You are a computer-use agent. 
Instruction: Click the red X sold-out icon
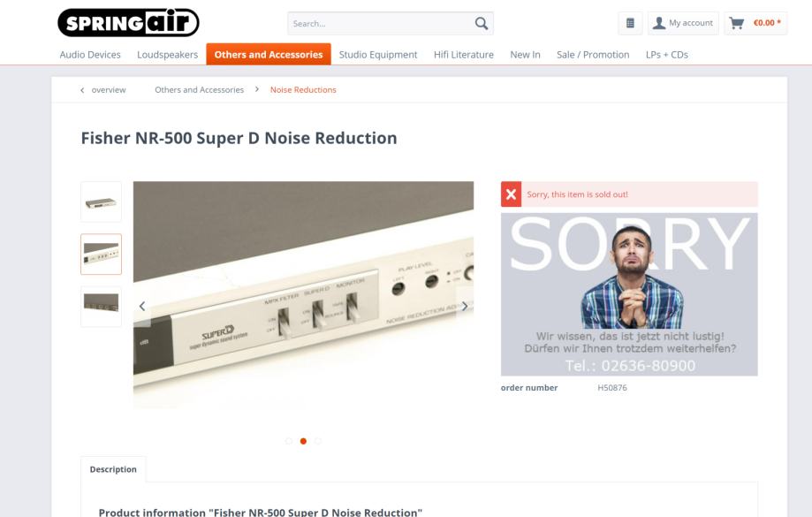coord(511,194)
